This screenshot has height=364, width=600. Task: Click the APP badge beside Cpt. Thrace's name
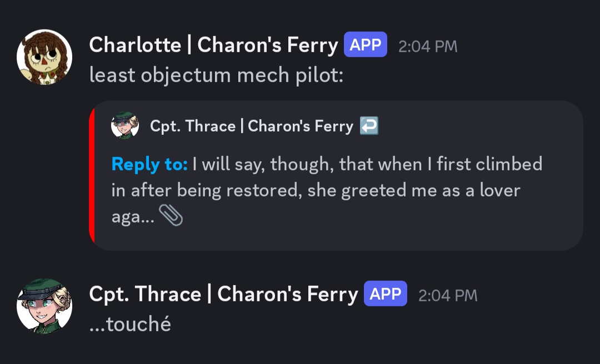385,294
